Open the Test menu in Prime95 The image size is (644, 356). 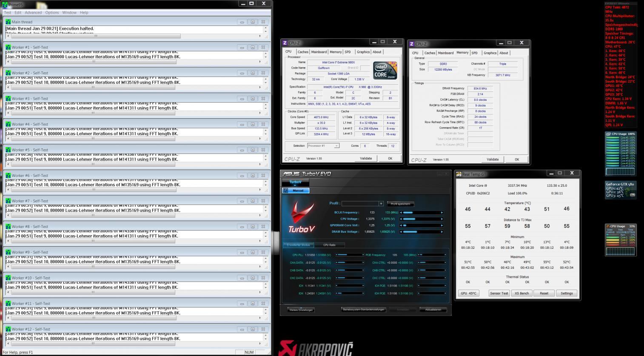click(x=8, y=13)
